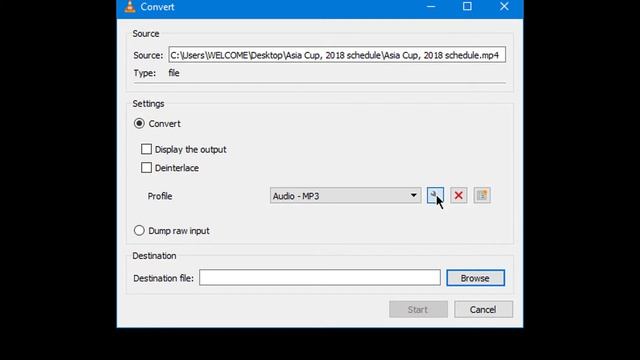
Task: Click the 'Profile' label text
Action: 160,196
